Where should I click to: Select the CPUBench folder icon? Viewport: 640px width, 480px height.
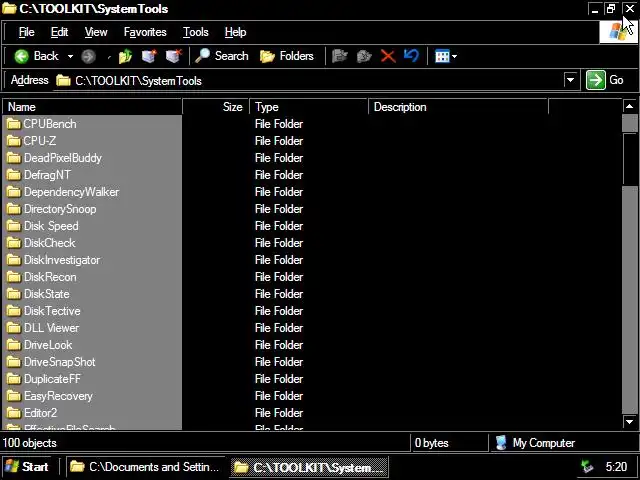point(13,124)
